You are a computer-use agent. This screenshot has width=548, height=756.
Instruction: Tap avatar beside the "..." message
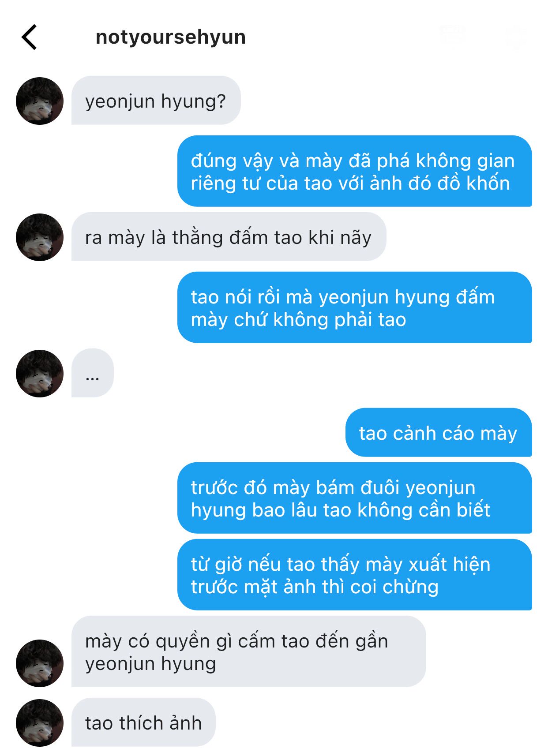40,374
